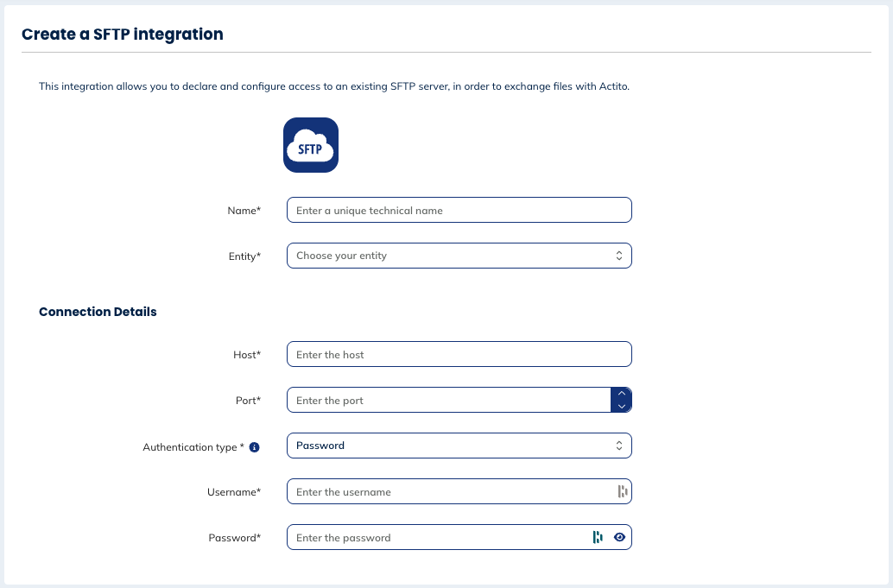Expand the Authentication type Password dropdown

[459, 446]
